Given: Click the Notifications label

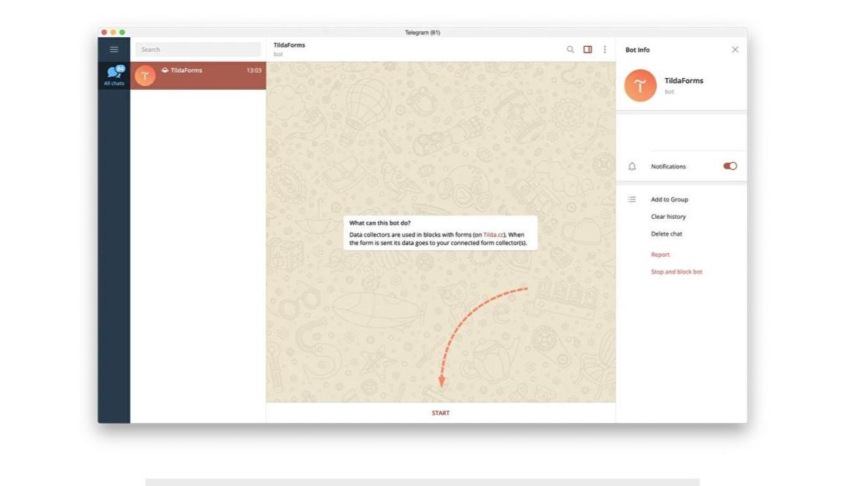Looking at the screenshot, I should pos(668,166).
